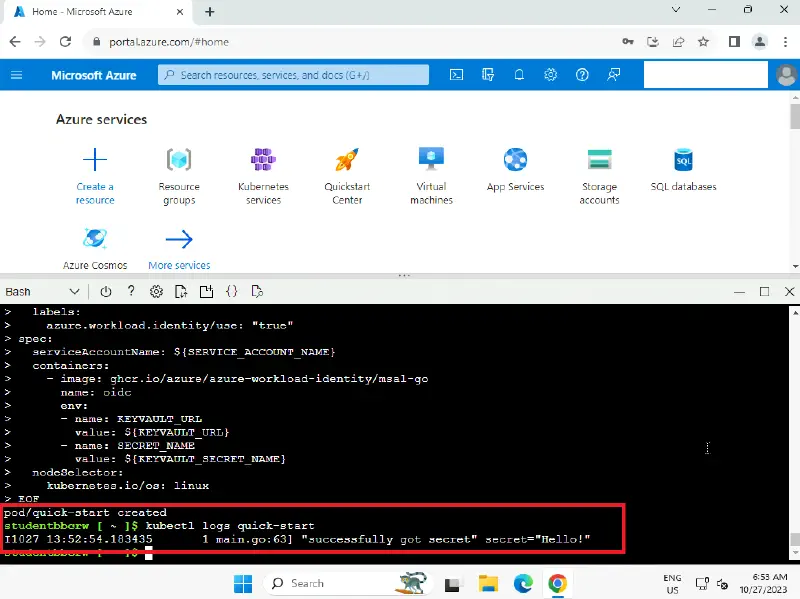
Task: Open the Cloud Shell editor braces icon
Action: 231,292
